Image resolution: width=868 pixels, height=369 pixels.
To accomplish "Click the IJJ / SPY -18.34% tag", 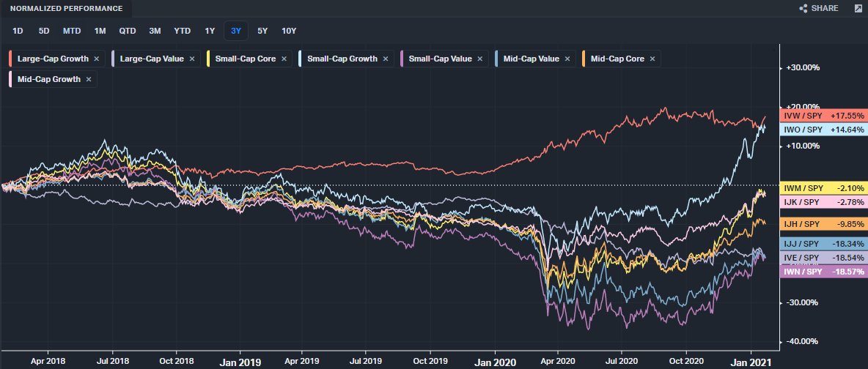I will click(x=824, y=243).
